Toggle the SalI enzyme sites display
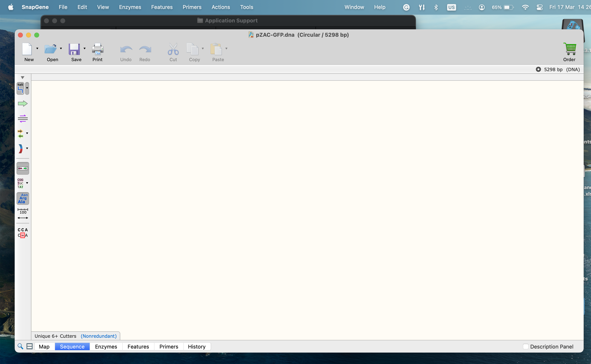Image resolution: width=591 pixels, height=364 pixels. pos(20,88)
